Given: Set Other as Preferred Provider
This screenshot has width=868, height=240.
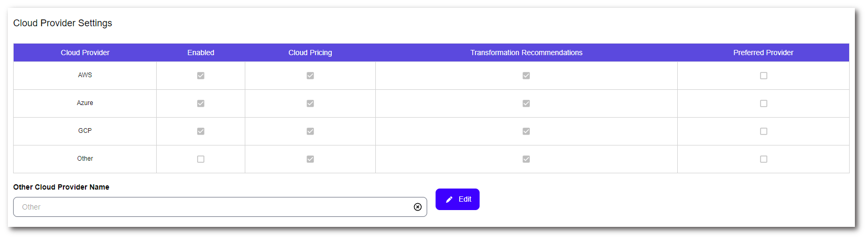Looking at the screenshot, I should tap(764, 159).
